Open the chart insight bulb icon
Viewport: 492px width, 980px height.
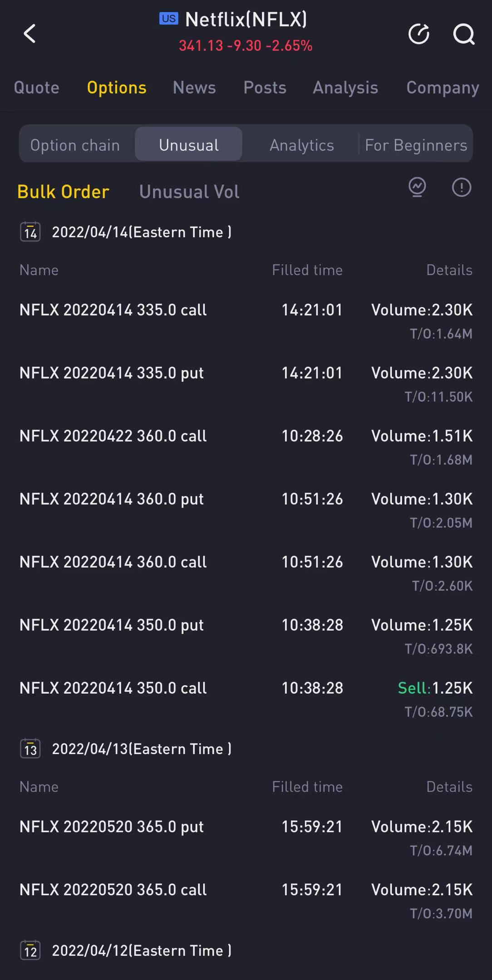pyautogui.click(x=417, y=187)
